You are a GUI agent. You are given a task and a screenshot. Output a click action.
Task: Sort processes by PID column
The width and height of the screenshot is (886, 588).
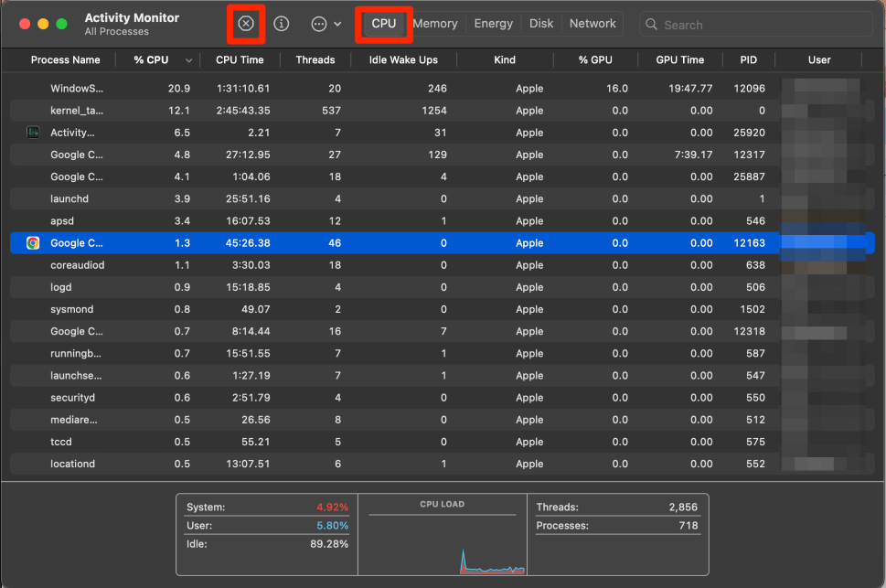coord(748,60)
